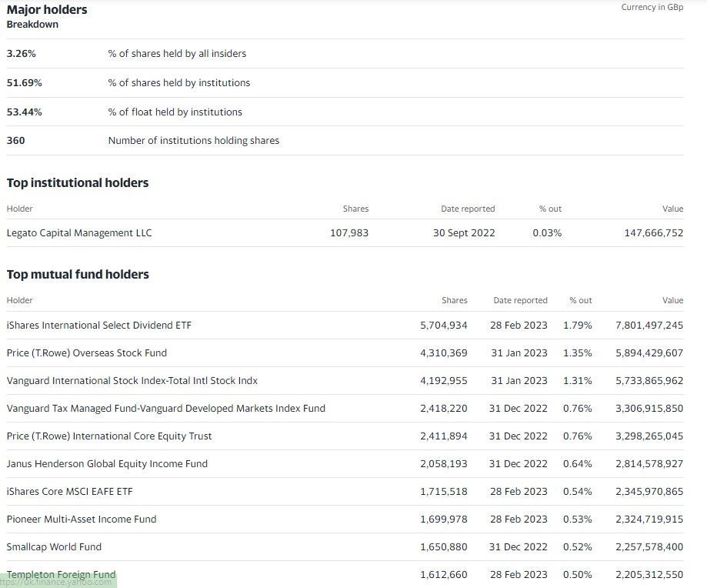The width and height of the screenshot is (707, 588).
Task: Select shares value 4,192,955
Action: (444, 380)
